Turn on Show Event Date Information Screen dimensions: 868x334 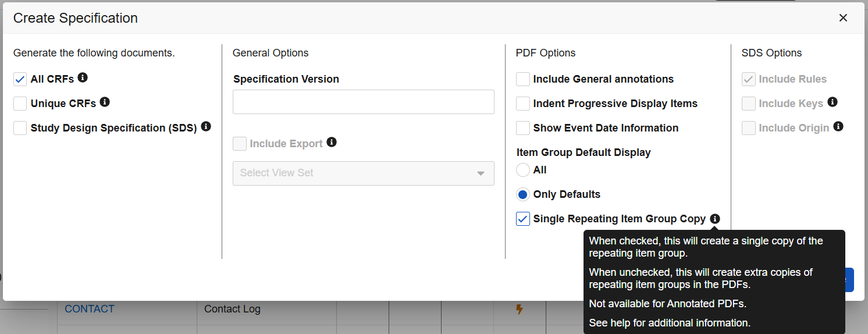pyautogui.click(x=523, y=128)
